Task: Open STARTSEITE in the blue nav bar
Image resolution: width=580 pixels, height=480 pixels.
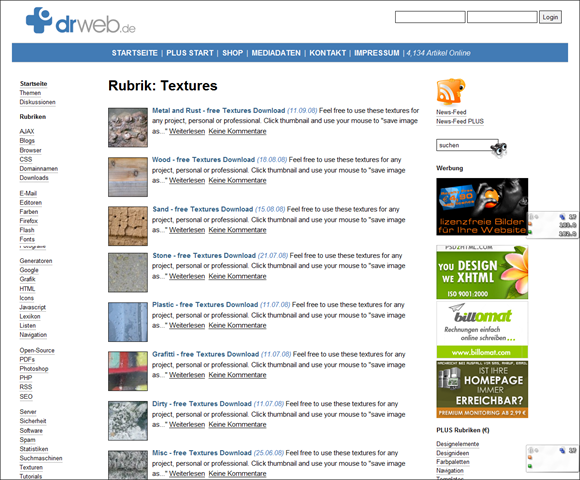Action: click(x=135, y=53)
